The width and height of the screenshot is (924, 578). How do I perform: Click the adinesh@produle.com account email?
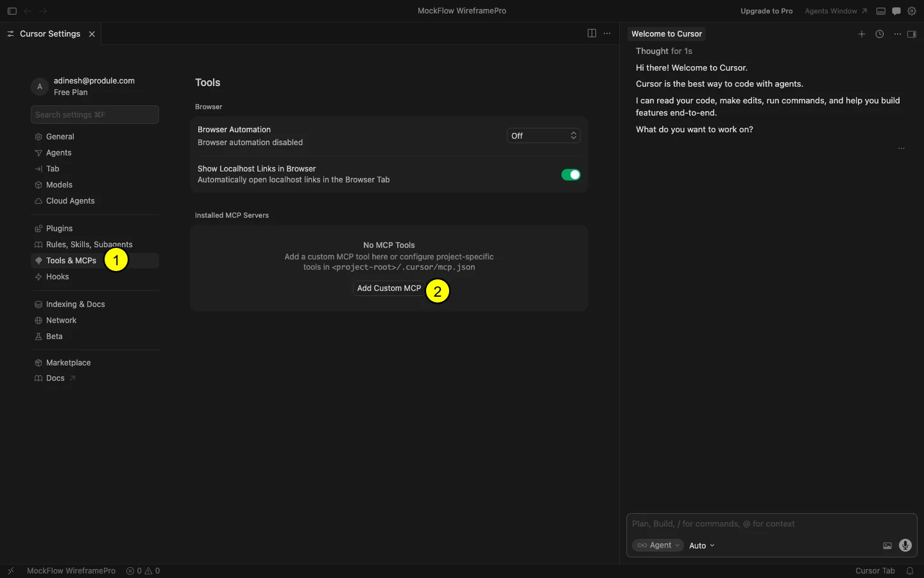94,81
